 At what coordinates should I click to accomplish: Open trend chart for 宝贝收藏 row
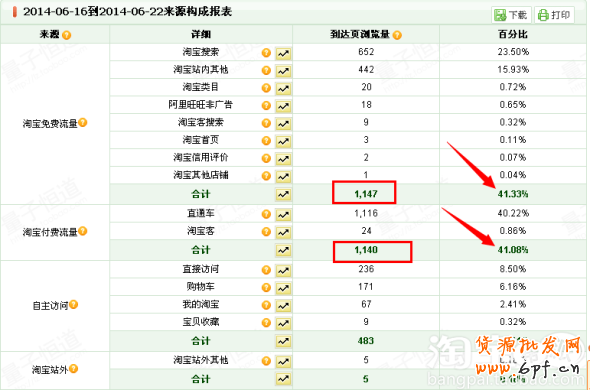click(x=283, y=323)
